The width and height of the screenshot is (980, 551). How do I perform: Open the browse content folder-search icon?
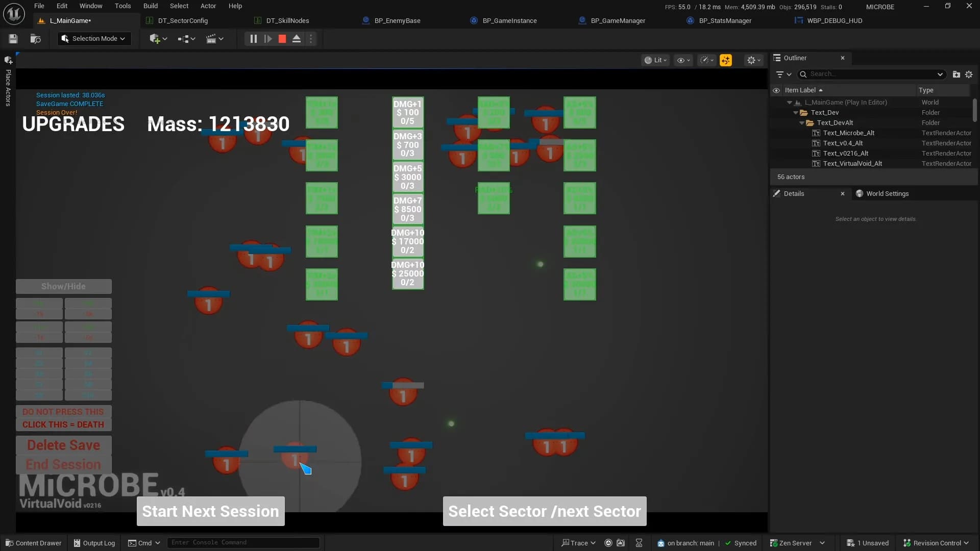[x=35, y=39]
